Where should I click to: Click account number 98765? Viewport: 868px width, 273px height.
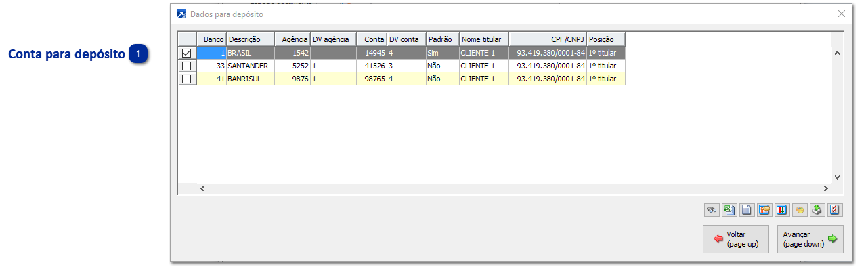pos(372,79)
